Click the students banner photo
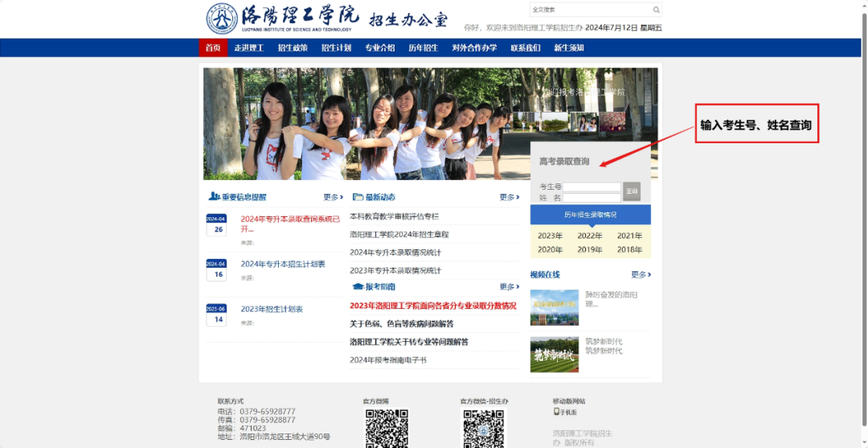The image size is (868, 448). coord(366,124)
